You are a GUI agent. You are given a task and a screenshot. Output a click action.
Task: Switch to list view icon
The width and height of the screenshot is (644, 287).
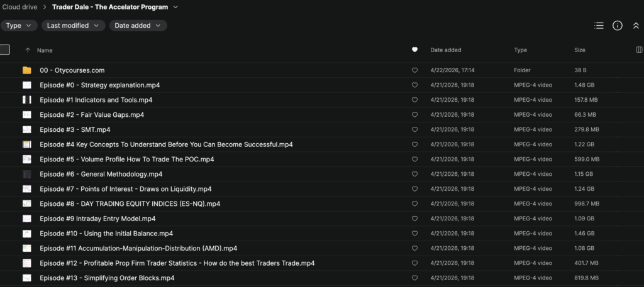pyautogui.click(x=599, y=26)
